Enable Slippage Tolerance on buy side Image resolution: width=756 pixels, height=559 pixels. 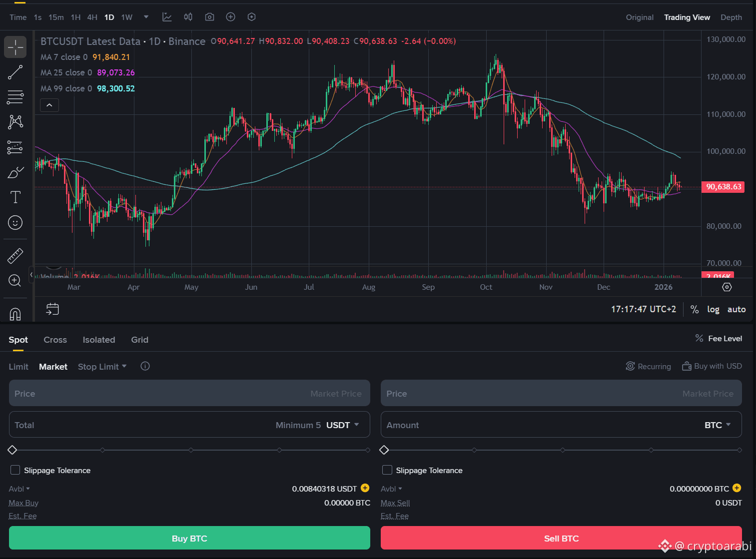tap(15, 470)
